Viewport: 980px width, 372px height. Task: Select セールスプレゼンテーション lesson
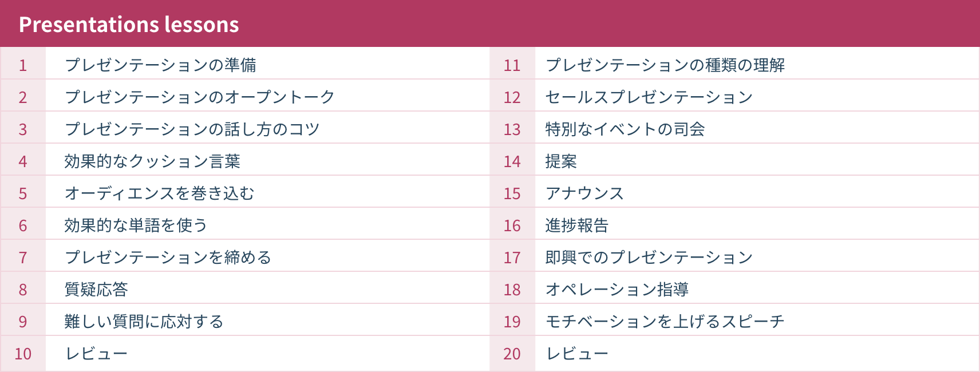pos(649,97)
